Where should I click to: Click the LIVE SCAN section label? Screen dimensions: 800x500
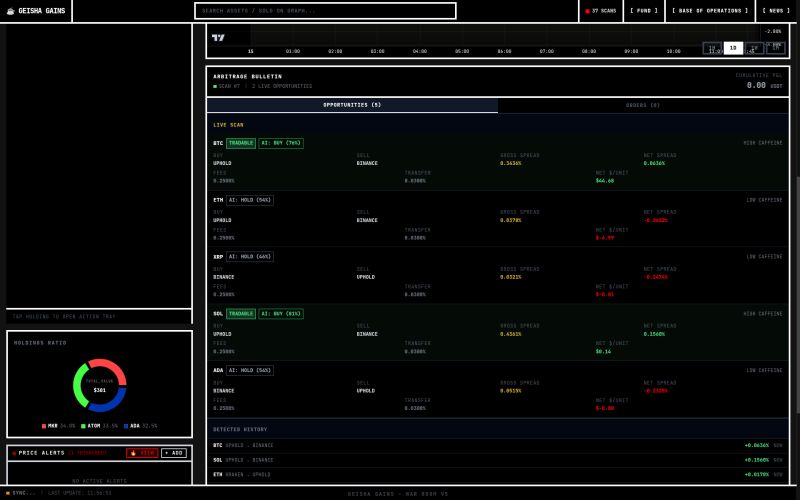click(x=228, y=125)
